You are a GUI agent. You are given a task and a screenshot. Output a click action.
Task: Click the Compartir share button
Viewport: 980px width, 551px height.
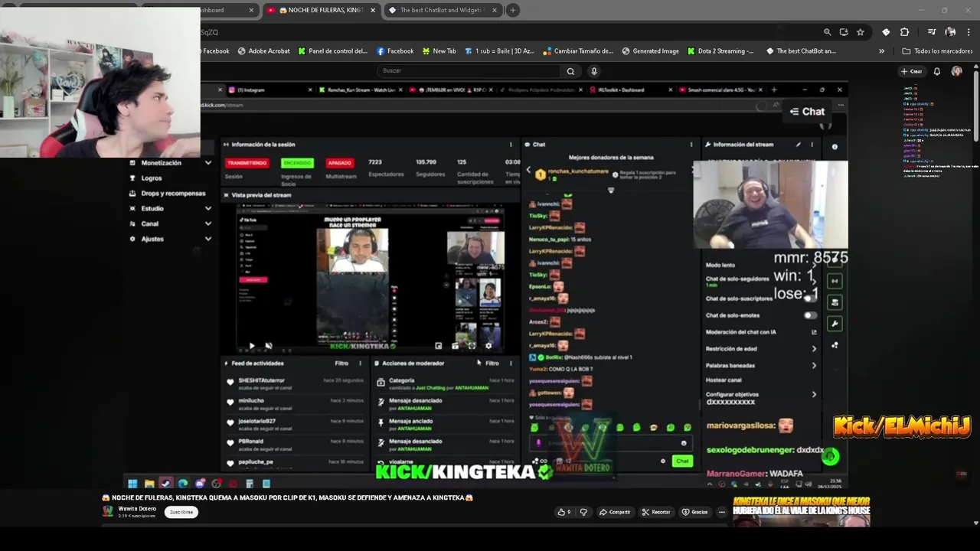615,512
